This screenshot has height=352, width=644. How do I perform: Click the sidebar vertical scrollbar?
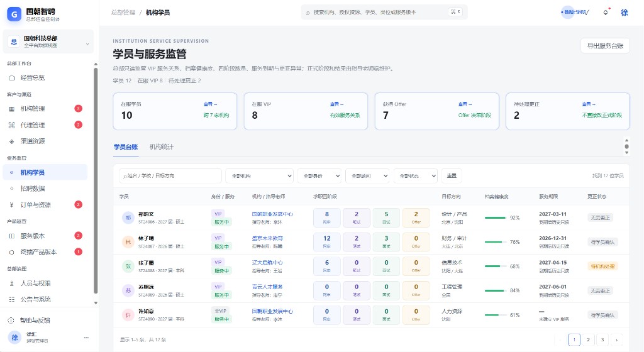pos(96,180)
